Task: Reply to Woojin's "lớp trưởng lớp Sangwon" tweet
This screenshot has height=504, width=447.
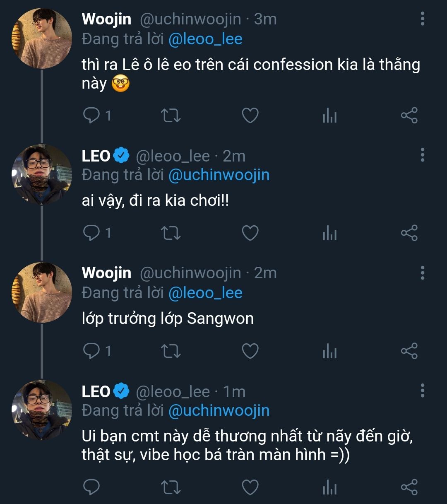Action: pos(91,351)
